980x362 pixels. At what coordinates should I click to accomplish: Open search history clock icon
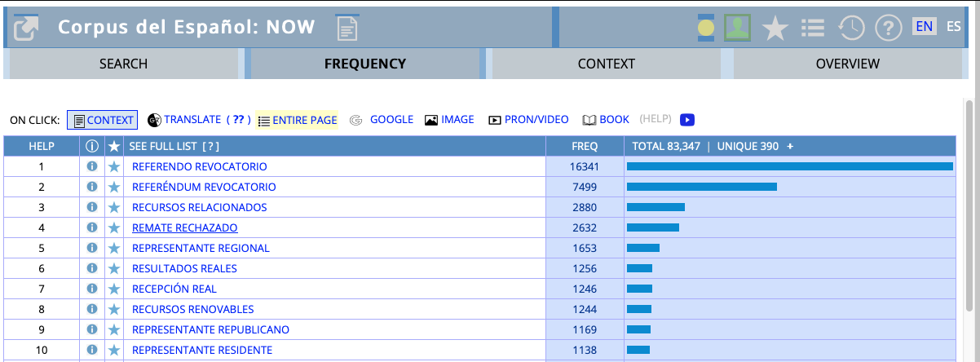pyautogui.click(x=851, y=29)
